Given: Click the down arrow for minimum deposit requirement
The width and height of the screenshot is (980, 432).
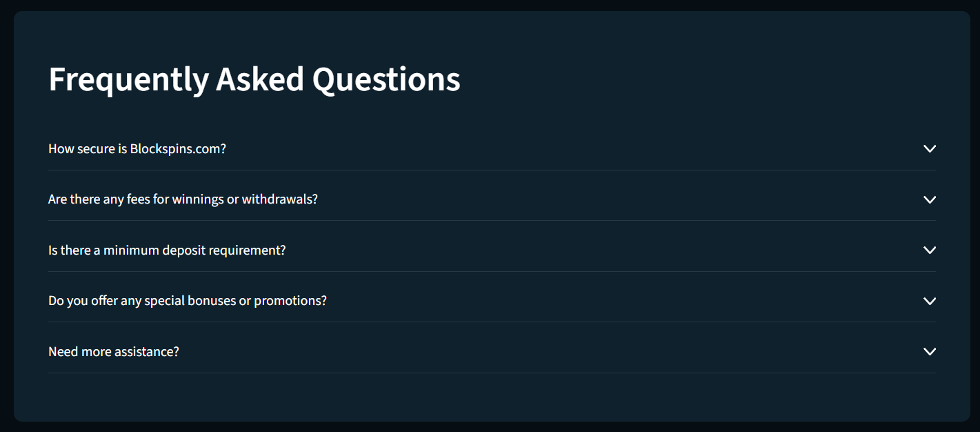Looking at the screenshot, I should tap(929, 250).
